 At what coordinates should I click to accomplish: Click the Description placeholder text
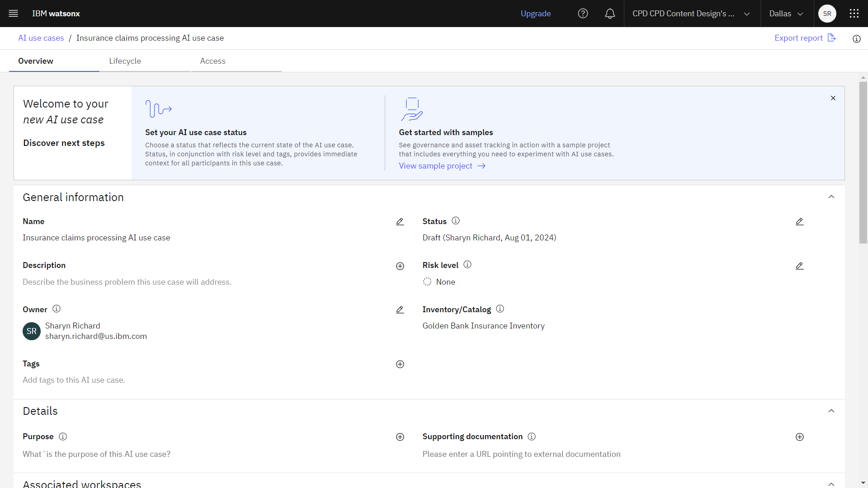click(127, 282)
